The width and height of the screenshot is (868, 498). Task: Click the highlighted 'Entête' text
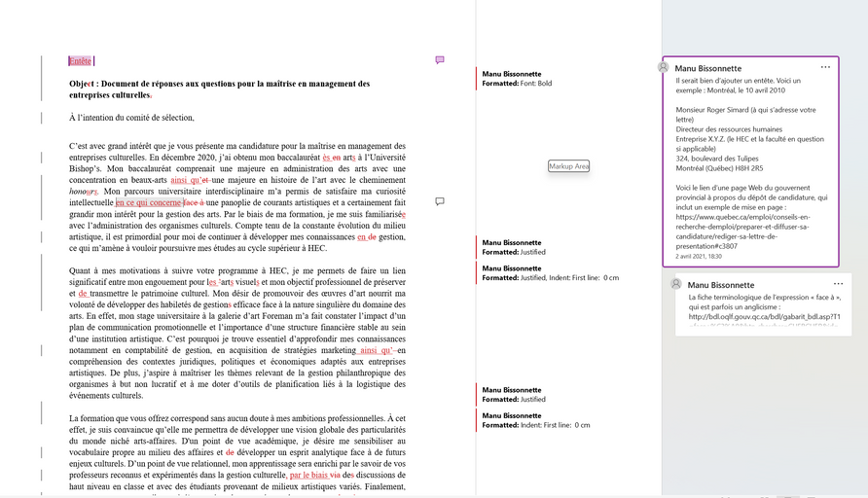(x=80, y=61)
